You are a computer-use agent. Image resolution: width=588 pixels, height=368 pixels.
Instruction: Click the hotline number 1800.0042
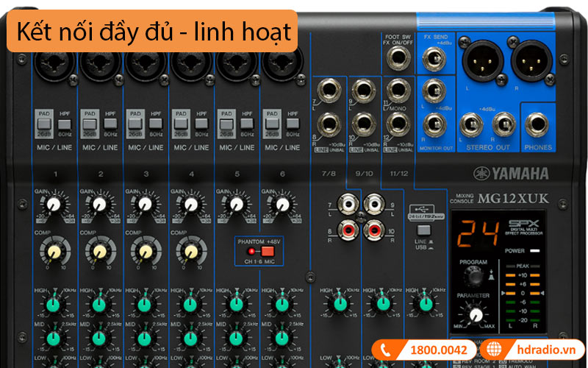[x=439, y=350]
